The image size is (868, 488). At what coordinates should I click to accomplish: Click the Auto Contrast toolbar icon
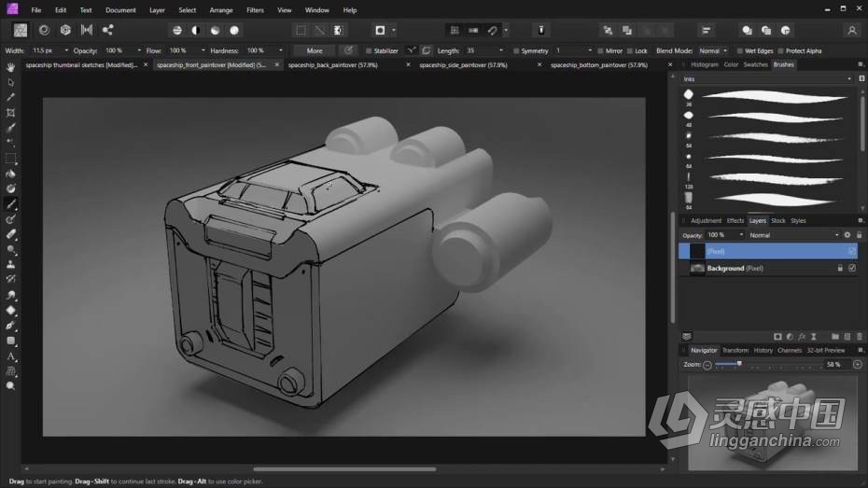pyautogui.click(x=196, y=31)
